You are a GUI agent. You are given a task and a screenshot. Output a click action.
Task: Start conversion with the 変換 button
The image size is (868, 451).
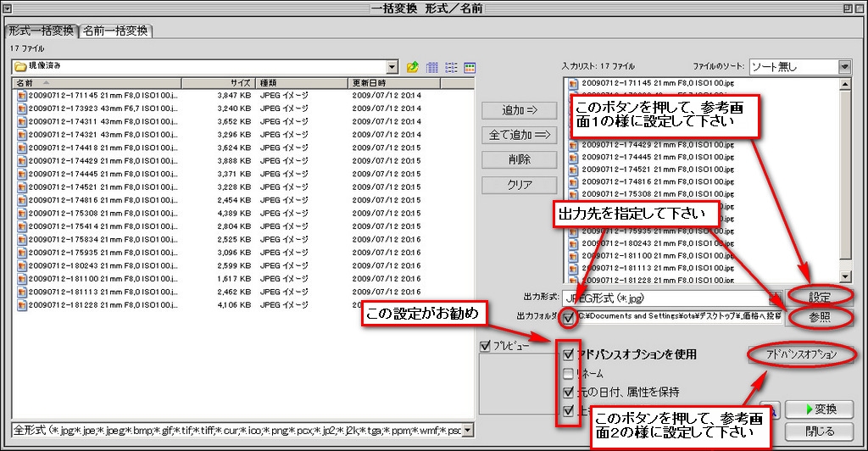pos(820,409)
